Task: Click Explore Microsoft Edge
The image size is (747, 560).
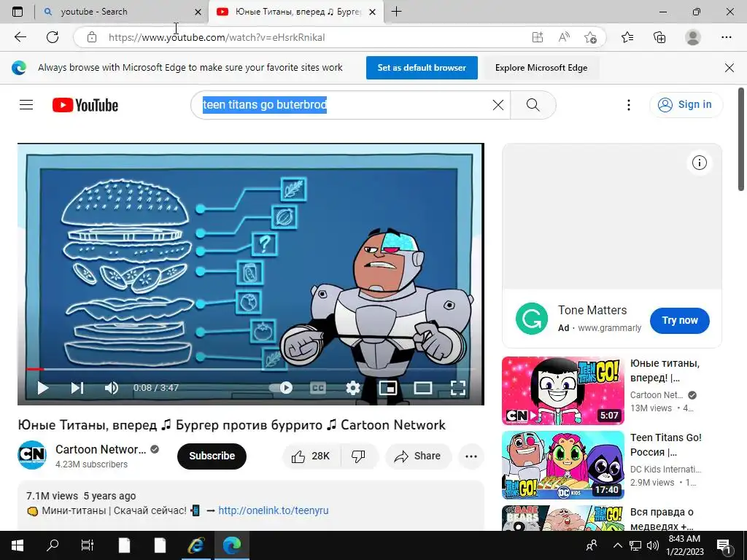Action: (541, 68)
